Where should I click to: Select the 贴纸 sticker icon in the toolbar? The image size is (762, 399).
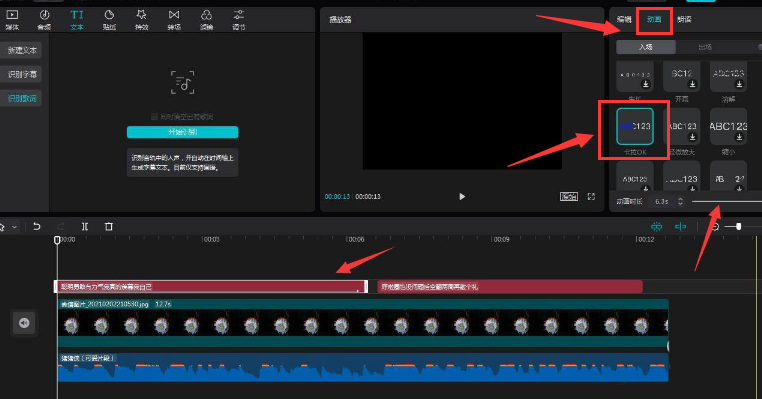(x=109, y=19)
